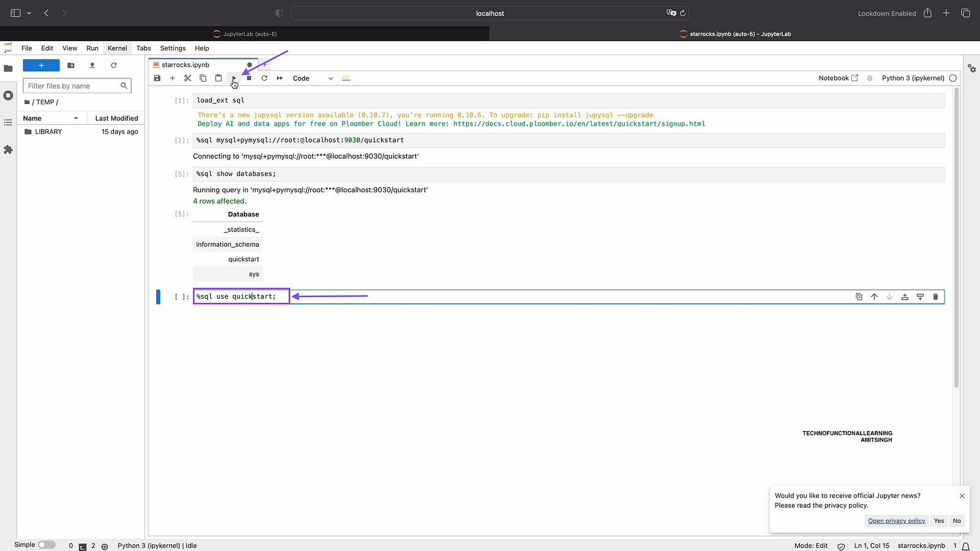Sort files by Name column header
Image resolution: width=980 pixels, height=551 pixels.
tap(32, 118)
